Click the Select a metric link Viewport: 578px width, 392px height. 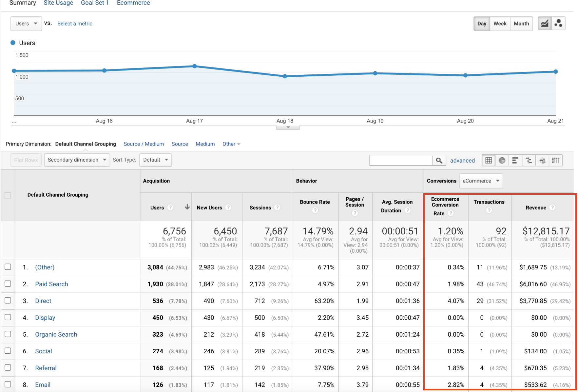pos(75,24)
